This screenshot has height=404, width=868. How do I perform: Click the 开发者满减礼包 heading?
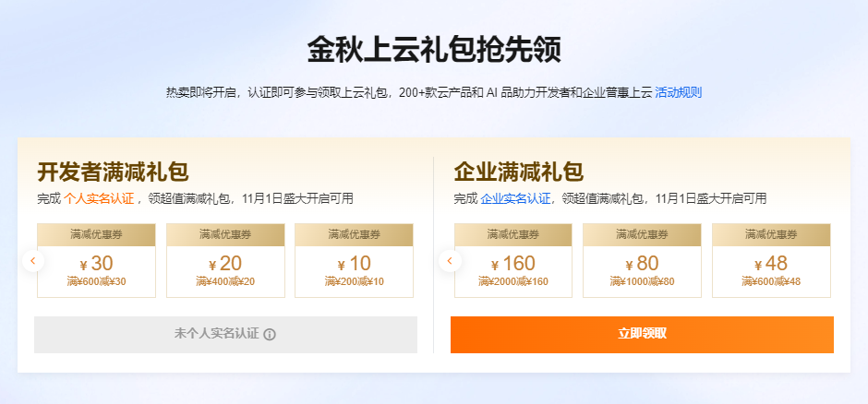[113, 172]
